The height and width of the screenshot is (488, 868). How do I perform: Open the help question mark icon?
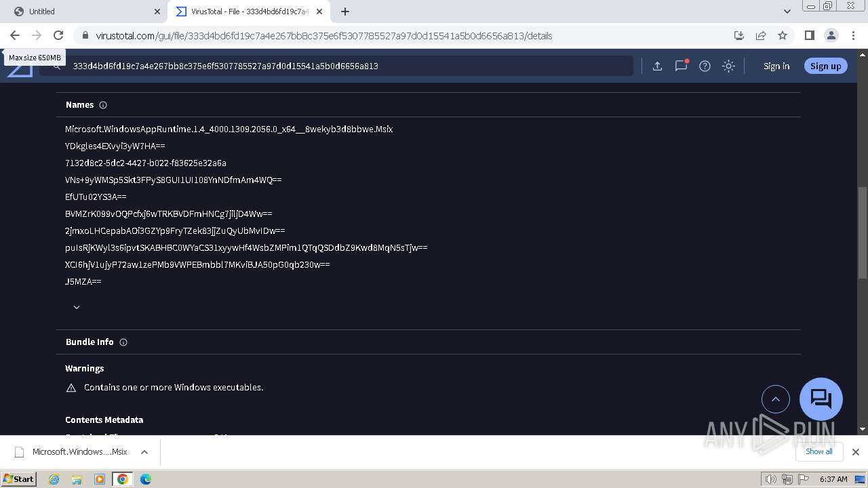tap(705, 66)
